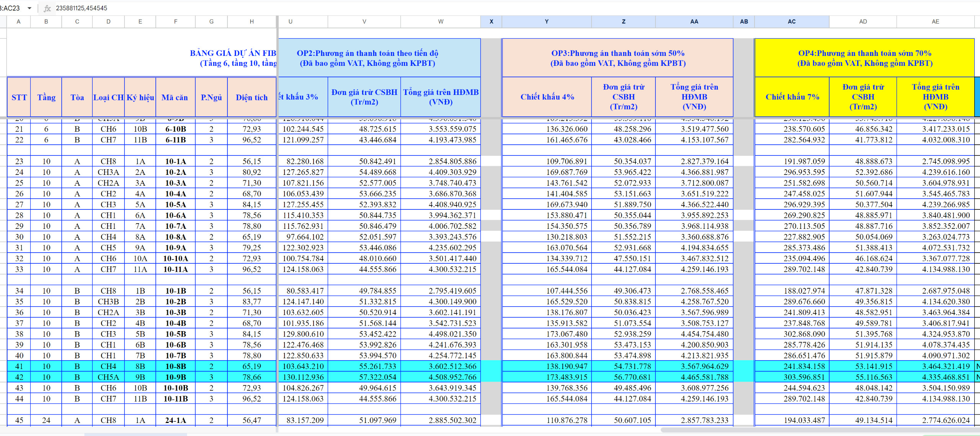The image size is (980, 436).
Task: Select column W header
Action: [x=440, y=21]
